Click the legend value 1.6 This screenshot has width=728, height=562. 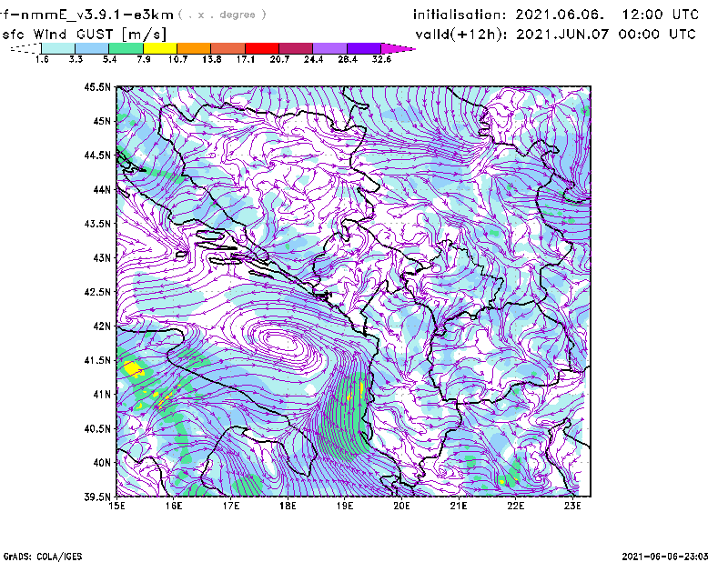[42, 59]
